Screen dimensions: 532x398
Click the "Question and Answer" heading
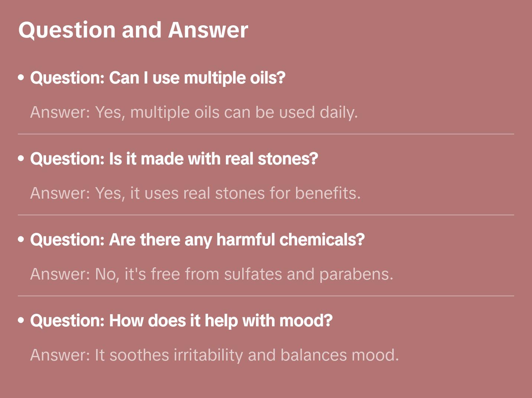(x=133, y=30)
